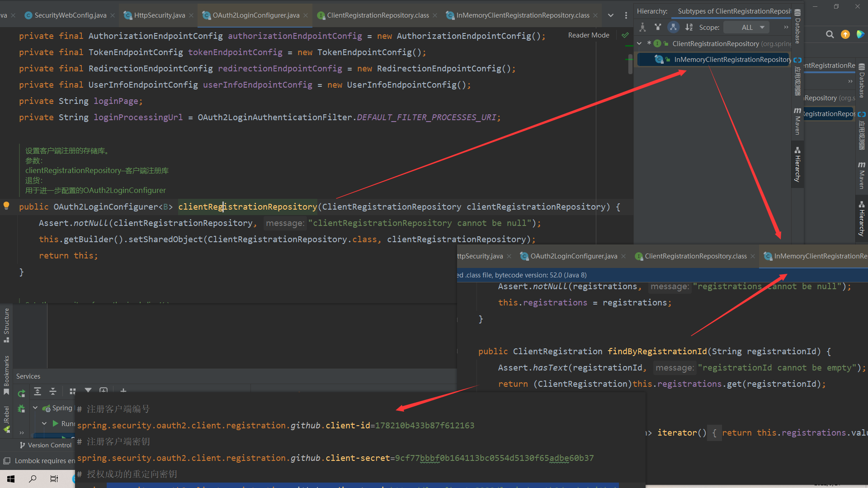The image size is (868, 488).
Task: Expand all nodes in Services tree
Action: coord(38,391)
